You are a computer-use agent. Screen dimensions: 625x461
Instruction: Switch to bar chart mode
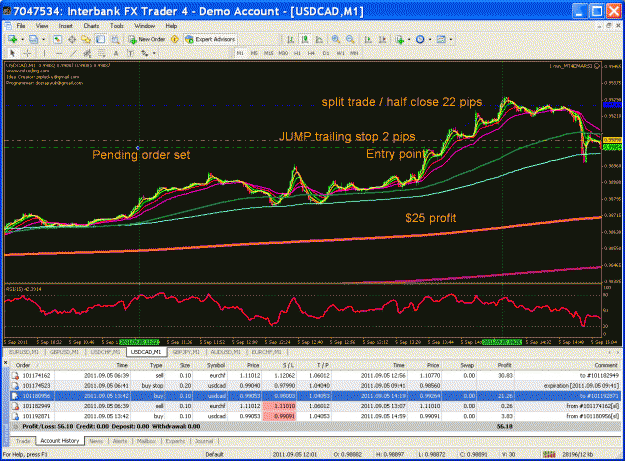click(x=291, y=39)
